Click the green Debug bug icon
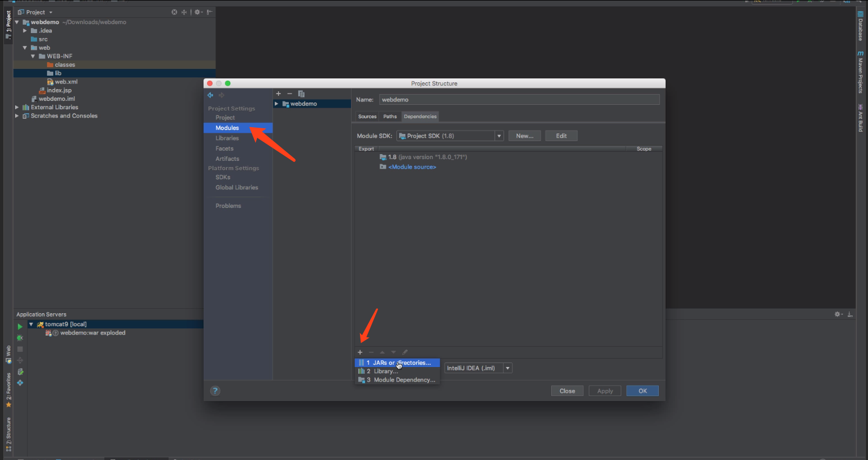The height and width of the screenshot is (460, 868). [20, 338]
